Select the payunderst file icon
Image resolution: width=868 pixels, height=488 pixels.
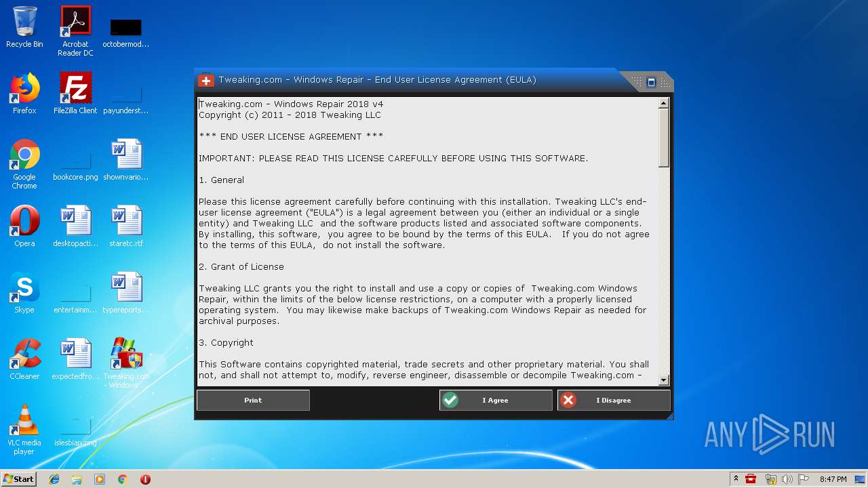point(126,98)
